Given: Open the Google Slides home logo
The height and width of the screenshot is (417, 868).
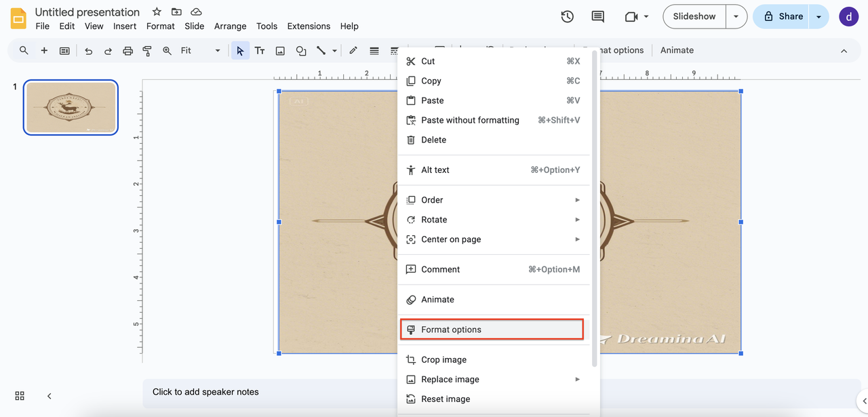Looking at the screenshot, I should 18,18.
